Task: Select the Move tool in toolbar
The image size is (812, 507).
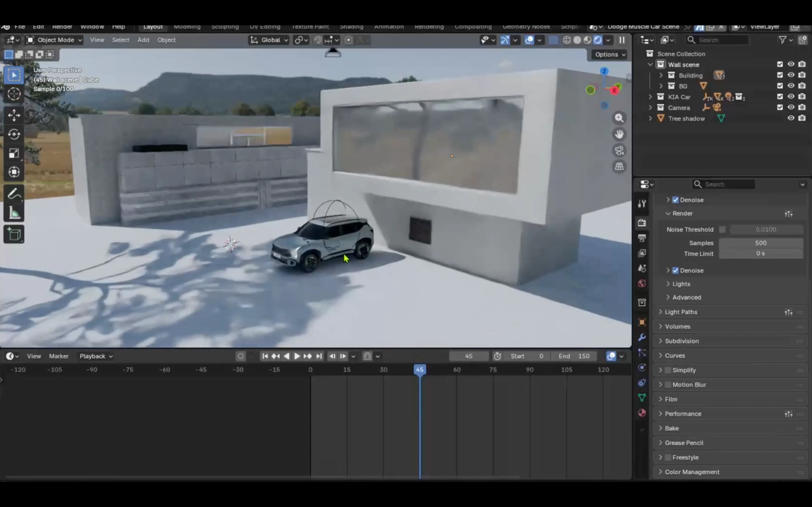Action: coord(14,115)
